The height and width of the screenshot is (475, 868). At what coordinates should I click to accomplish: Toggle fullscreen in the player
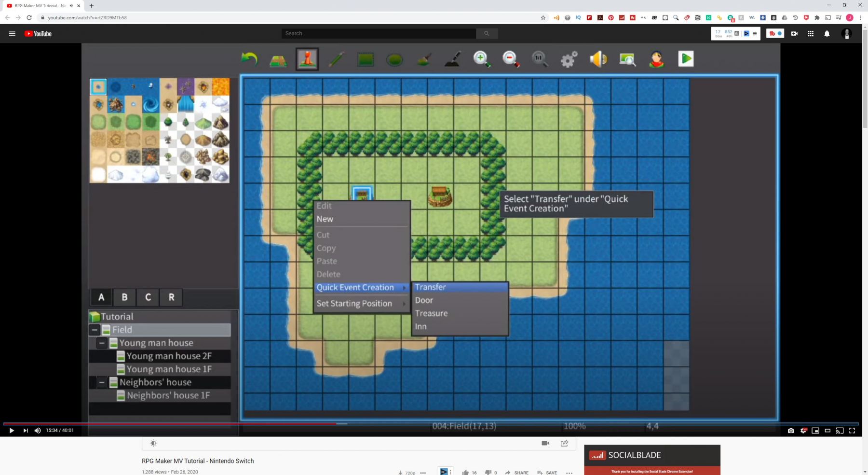tap(852, 431)
